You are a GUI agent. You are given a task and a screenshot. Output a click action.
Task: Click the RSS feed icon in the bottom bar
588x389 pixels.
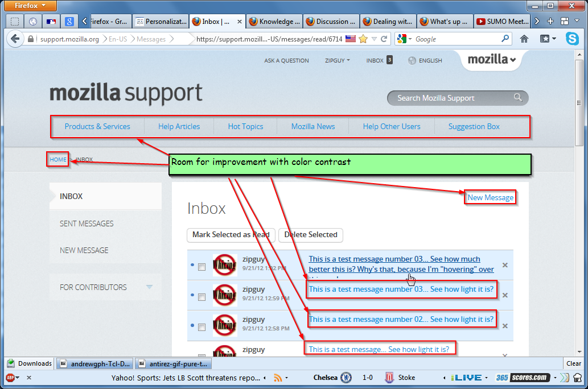click(278, 378)
